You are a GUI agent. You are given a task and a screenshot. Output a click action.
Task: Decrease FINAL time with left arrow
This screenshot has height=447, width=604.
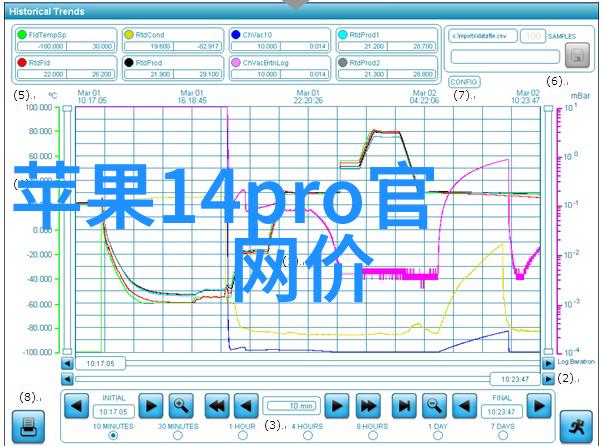(x=464, y=405)
